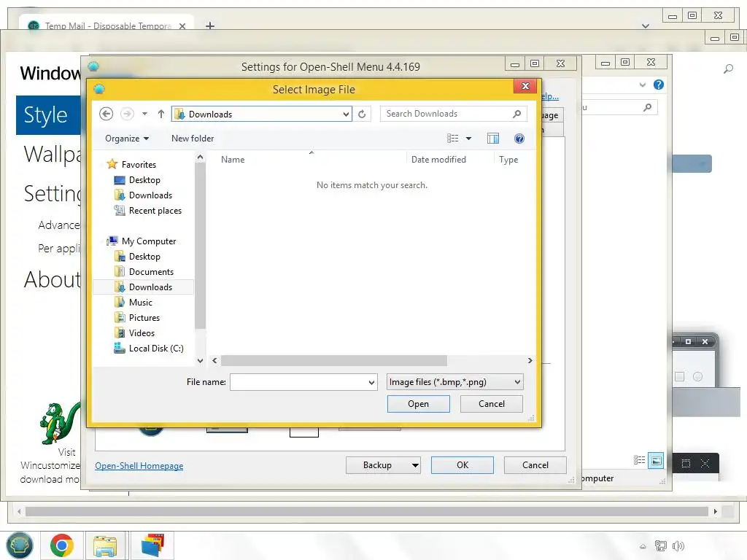The height and width of the screenshot is (560, 747).
Task: Click horizontal scrollbar right arrow in file list
Action: point(530,360)
